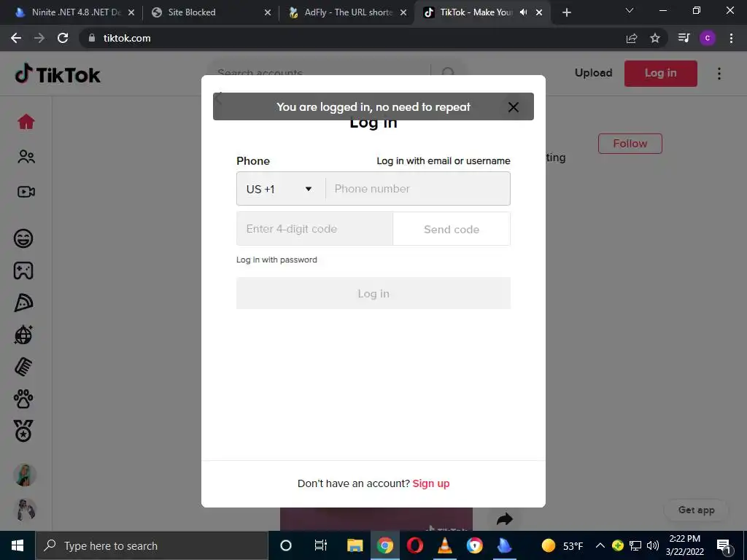747x560 pixels.
Task: Select the sports medal category icon
Action: pos(23,431)
